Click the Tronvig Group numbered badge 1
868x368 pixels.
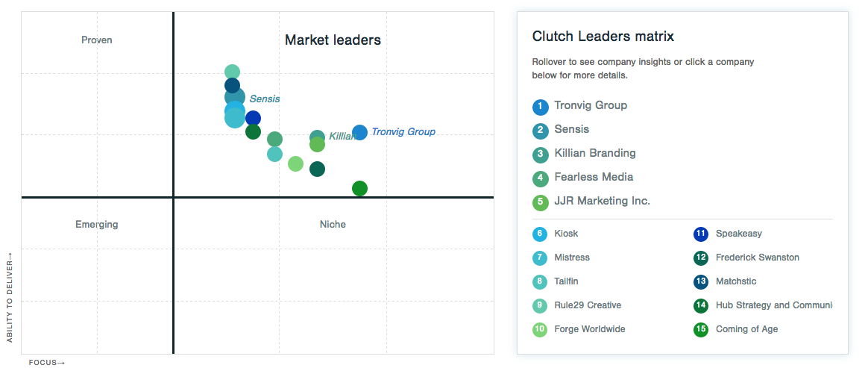pos(541,107)
